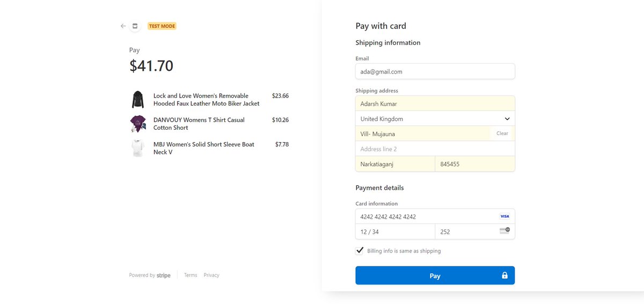Viewport: 644px width, 304px height.
Task: Click the Address line 2 field
Action: [435, 149]
